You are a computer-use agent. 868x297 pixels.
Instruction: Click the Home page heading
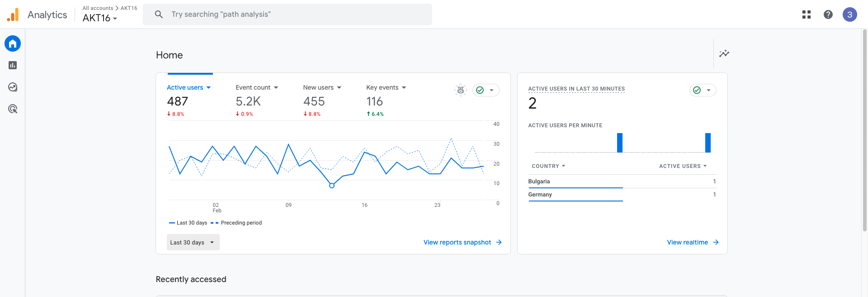tap(170, 55)
